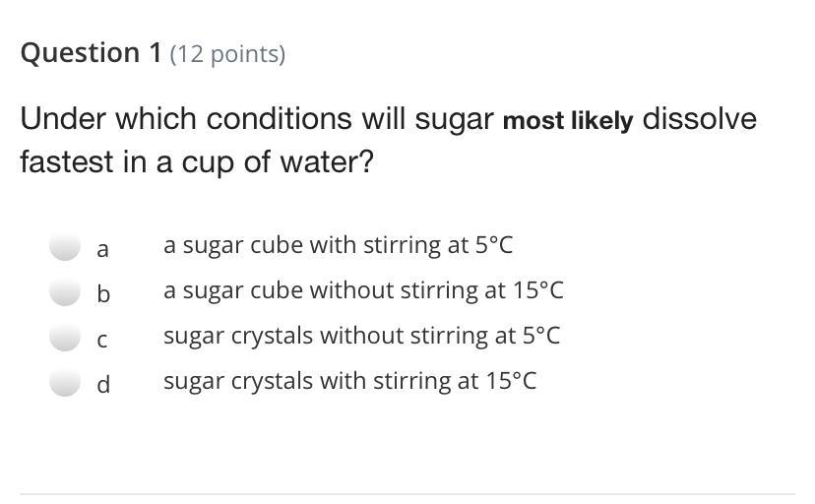Click answer 'a sugar cube with stirring at 5°C'
Image resolution: width=815 pixels, height=504 pixels.
pyautogui.click(x=338, y=245)
